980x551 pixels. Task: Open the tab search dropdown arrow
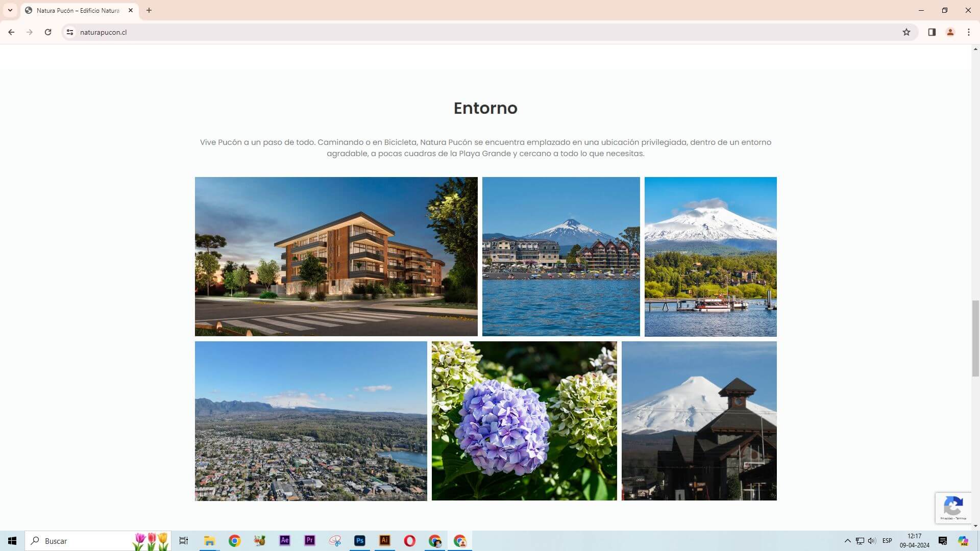(10, 10)
